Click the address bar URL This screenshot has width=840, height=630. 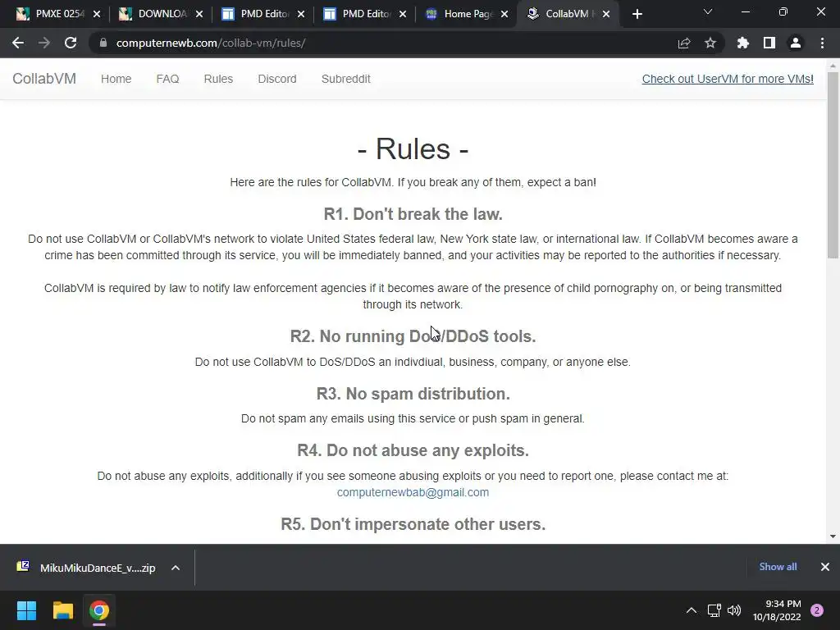pyautogui.click(x=211, y=43)
